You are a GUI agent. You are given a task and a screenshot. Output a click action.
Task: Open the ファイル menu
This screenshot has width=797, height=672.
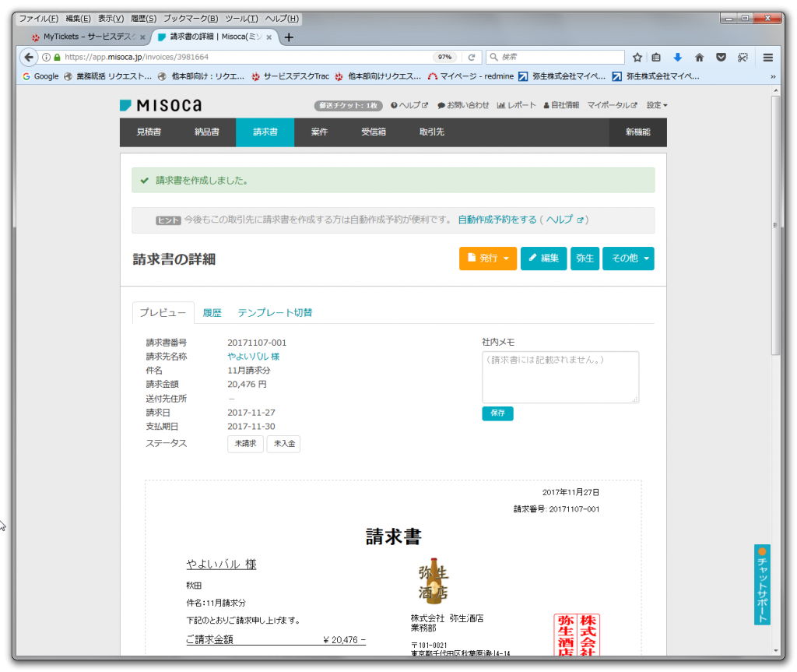38,19
